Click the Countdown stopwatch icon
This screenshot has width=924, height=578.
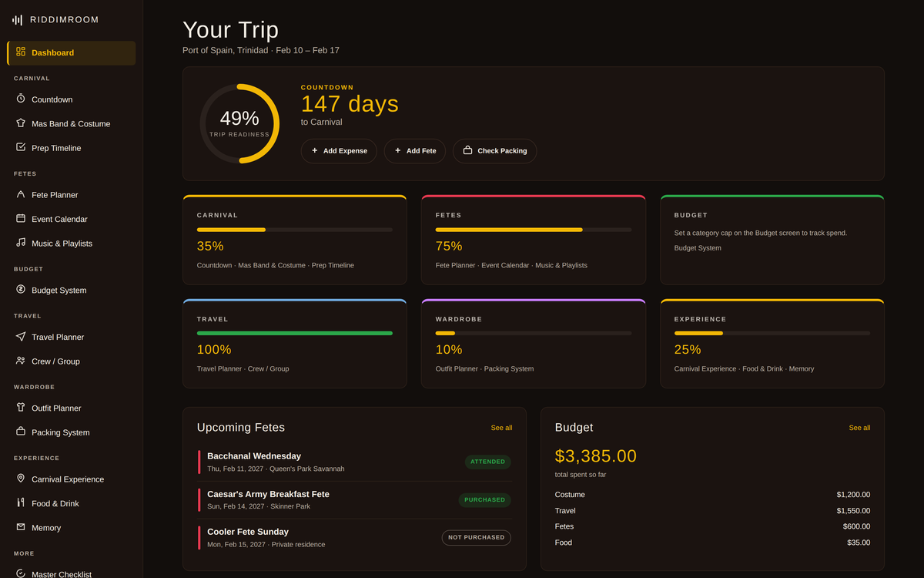pyautogui.click(x=21, y=99)
